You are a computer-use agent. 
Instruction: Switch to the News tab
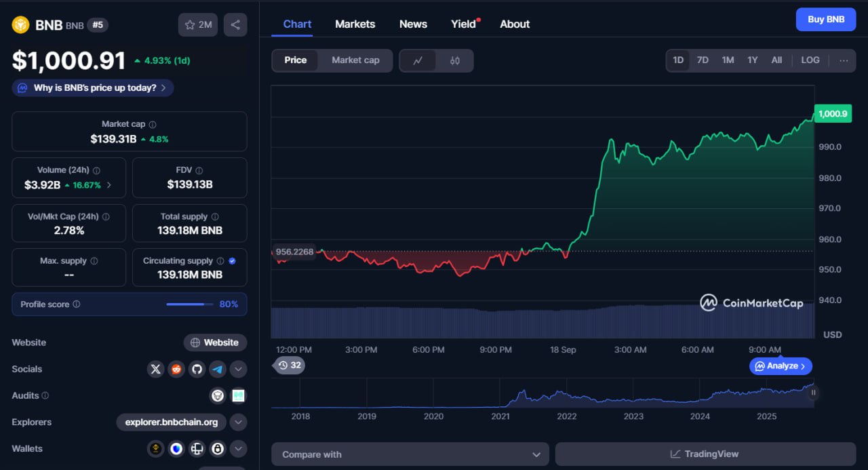pyautogui.click(x=413, y=24)
